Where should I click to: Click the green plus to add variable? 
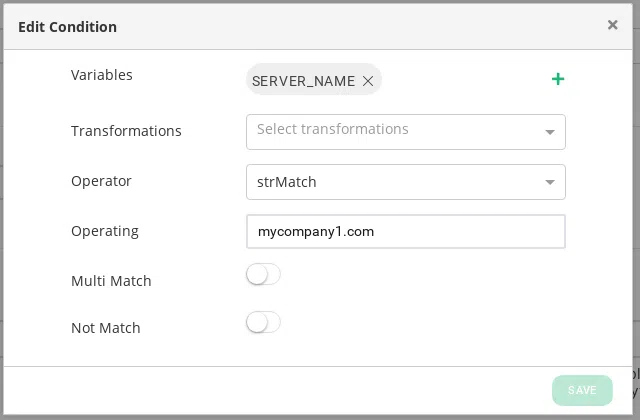point(558,79)
